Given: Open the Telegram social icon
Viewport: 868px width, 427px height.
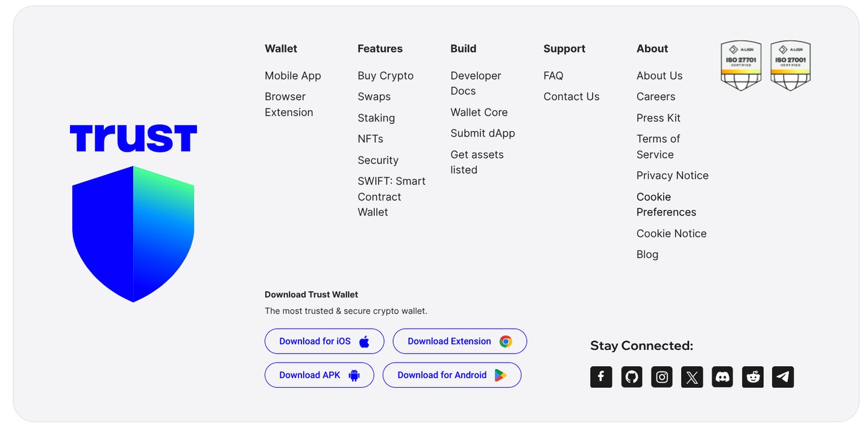Looking at the screenshot, I should [783, 377].
